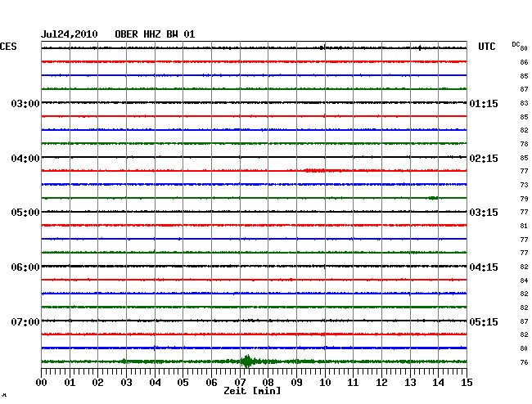Click the 02:15 UTC time label
Viewport: 532px width, 404px height.
[484, 159]
